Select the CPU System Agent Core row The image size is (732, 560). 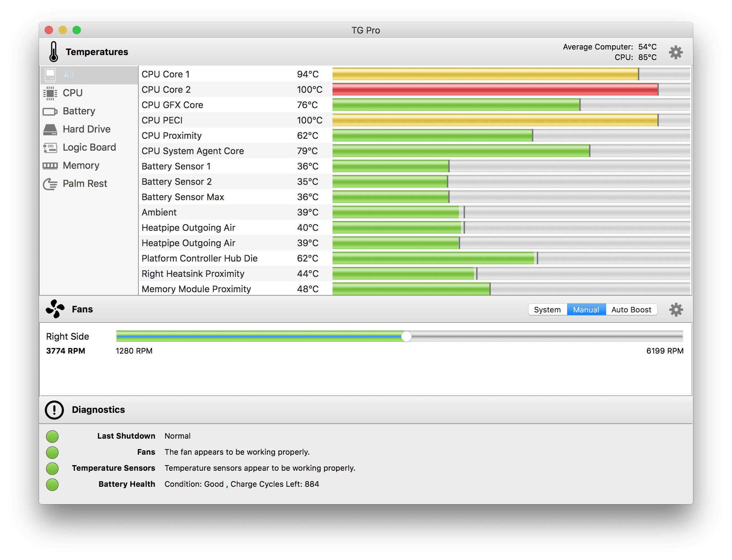point(415,151)
